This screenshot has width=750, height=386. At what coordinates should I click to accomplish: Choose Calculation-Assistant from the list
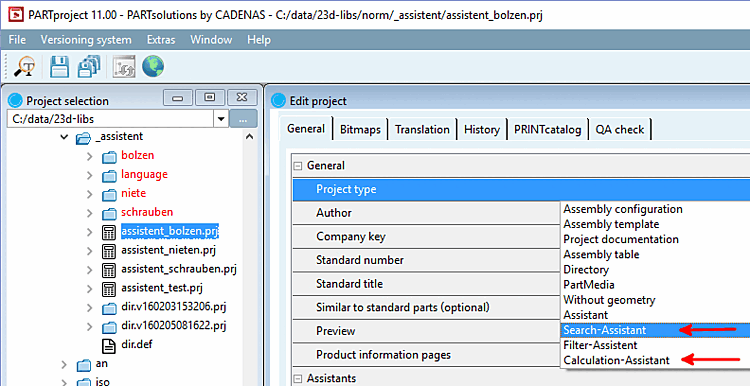[617, 360]
